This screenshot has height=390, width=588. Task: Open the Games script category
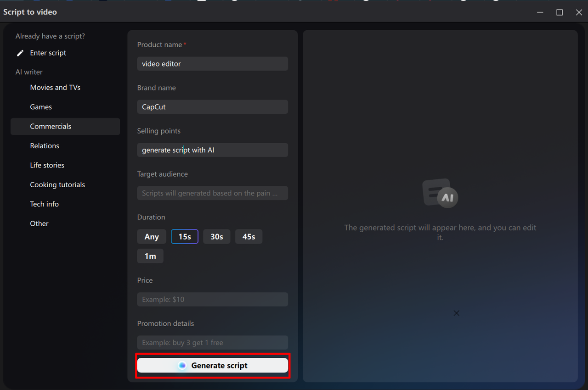tap(40, 106)
